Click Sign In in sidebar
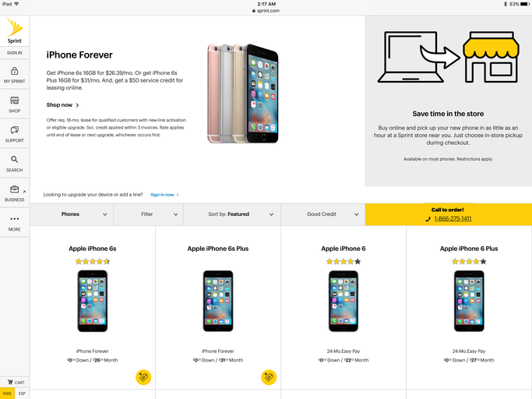532x399 pixels. point(15,53)
